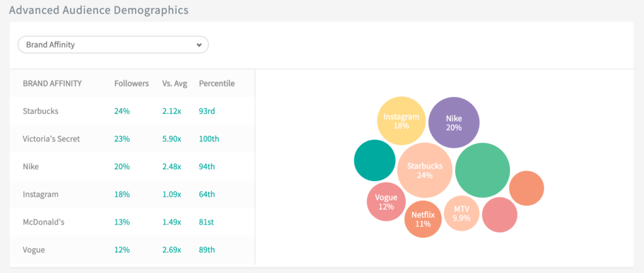644x273 pixels.
Task: Click the 2.69x Vs. Avg value
Action: [172, 250]
